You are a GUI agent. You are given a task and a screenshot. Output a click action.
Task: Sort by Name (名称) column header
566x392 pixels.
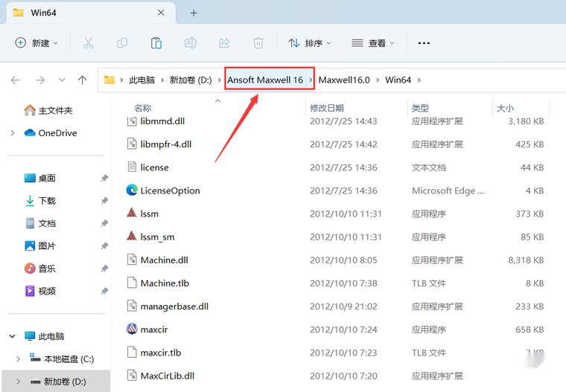click(x=142, y=108)
